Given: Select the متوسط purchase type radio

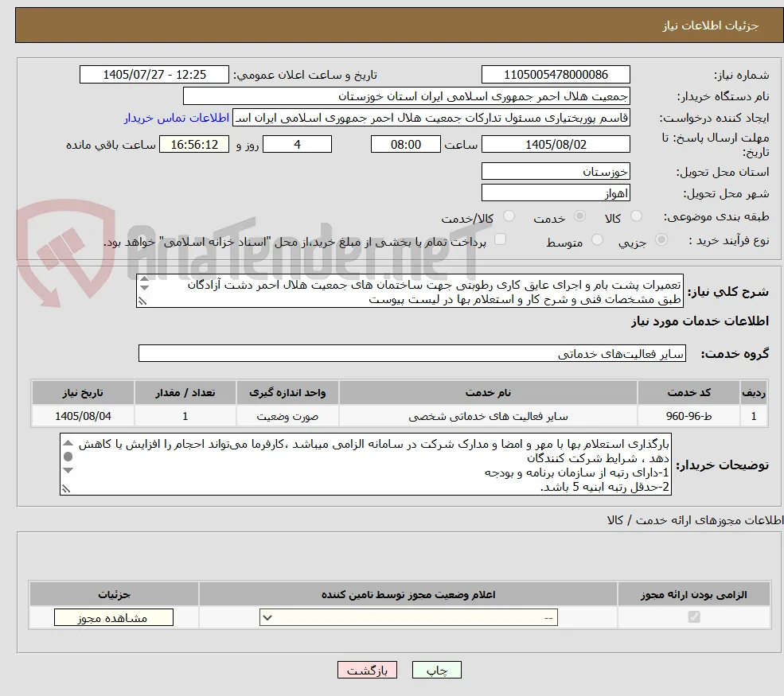Looking at the screenshot, I should [x=597, y=240].
